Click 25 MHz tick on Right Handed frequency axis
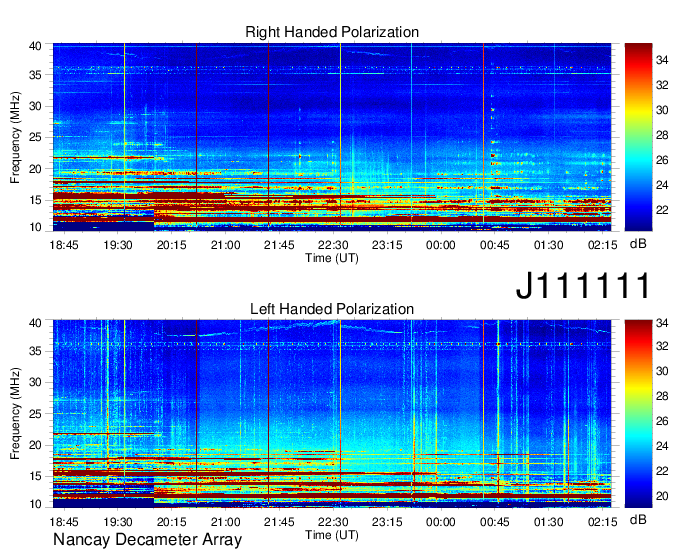Image resolution: width=680 pixels, height=552 pixels. pos(35,137)
